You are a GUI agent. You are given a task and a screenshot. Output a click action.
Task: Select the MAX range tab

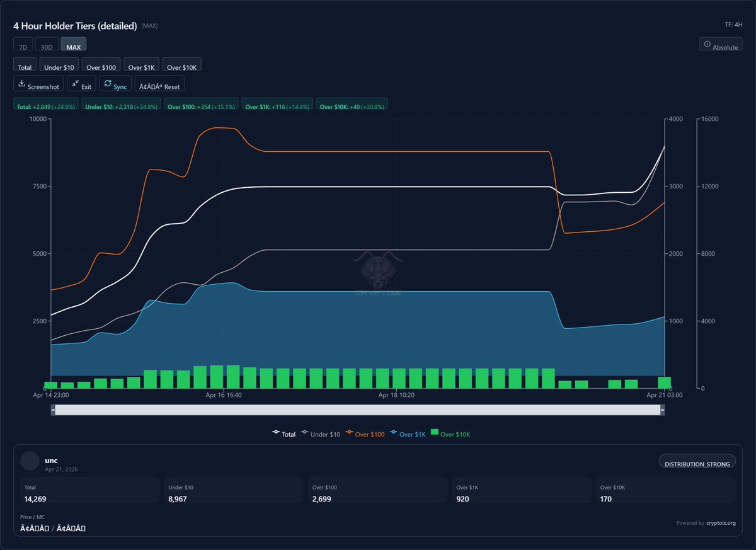click(x=74, y=45)
